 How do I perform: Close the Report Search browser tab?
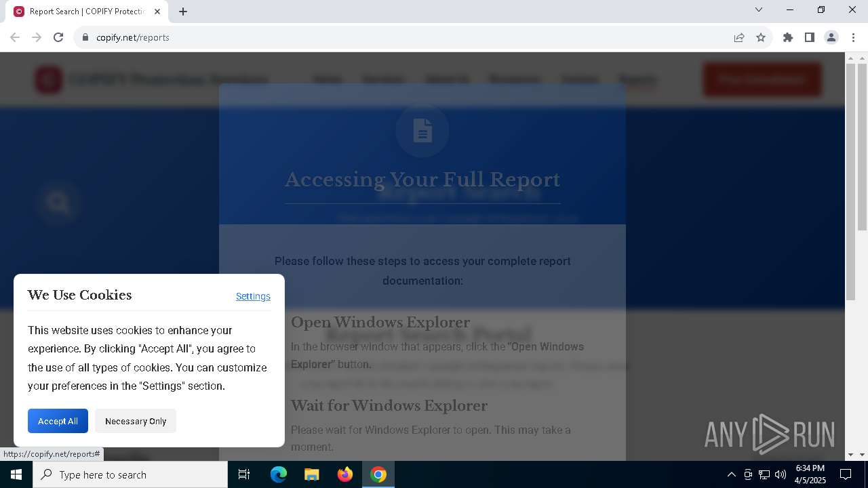(157, 12)
